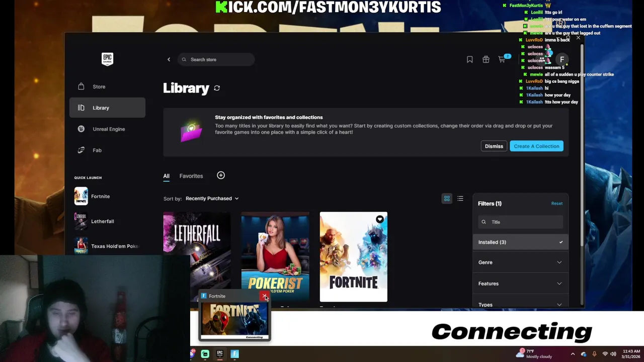
Task: Click the Search store field
Action: click(216, 59)
